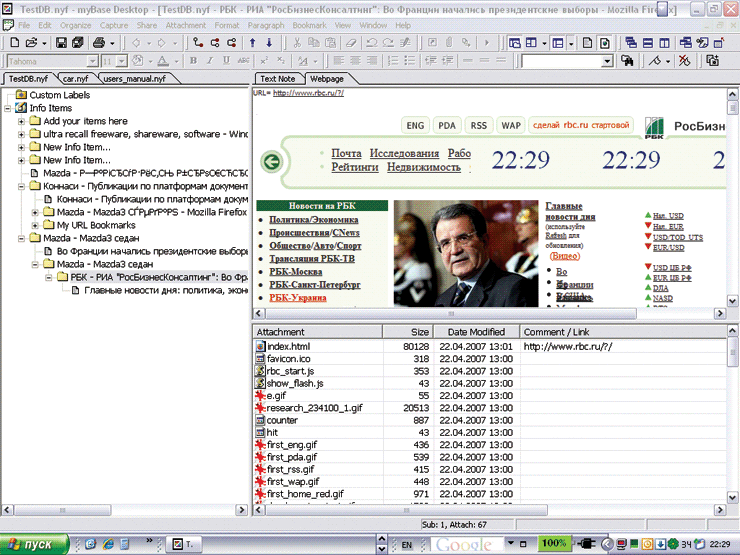Open the Capture menu
This screenshot has width=740, height=555.
coord(114,25)
